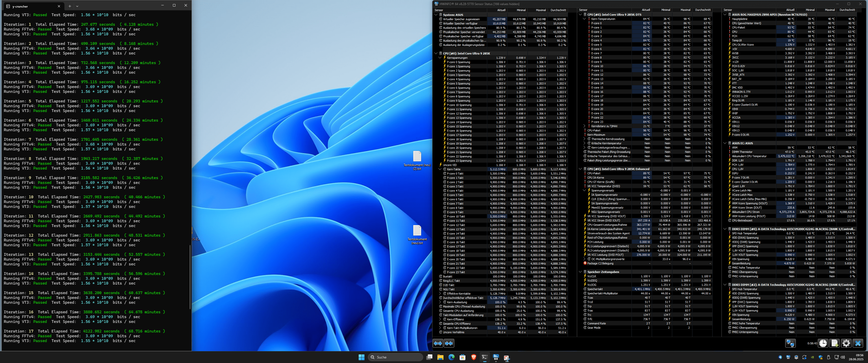Collapse the CPU [#0]: Intel Core Ultra 9 285K group

point(436,53)
